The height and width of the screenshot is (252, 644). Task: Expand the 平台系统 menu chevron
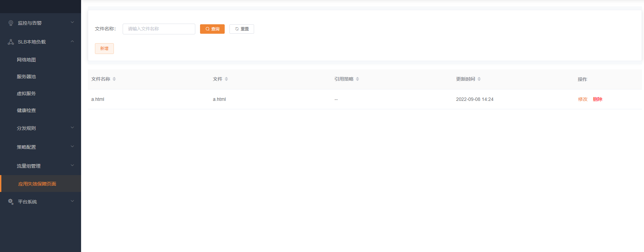pyautogui.click(x=72, y=201)
